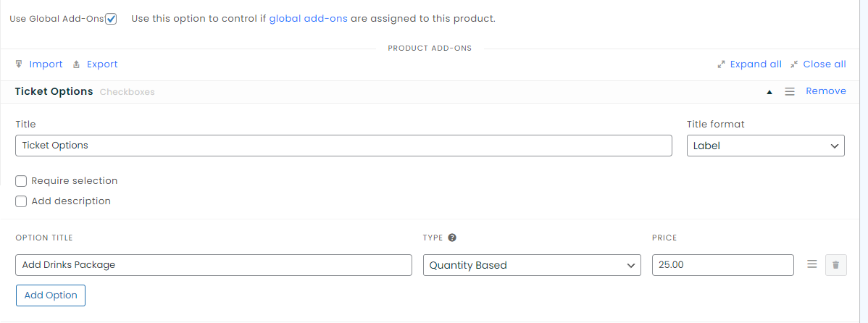Click the Import icon
Screen dimensions: 868x323
click(x=19, y=64)
